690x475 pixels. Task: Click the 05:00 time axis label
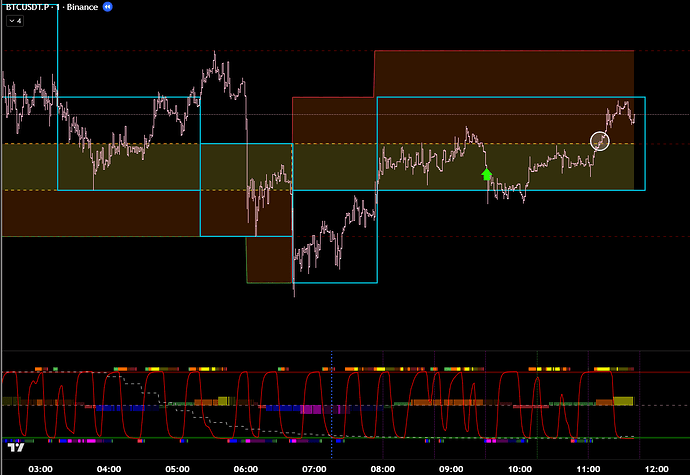(x=177, y=467)
